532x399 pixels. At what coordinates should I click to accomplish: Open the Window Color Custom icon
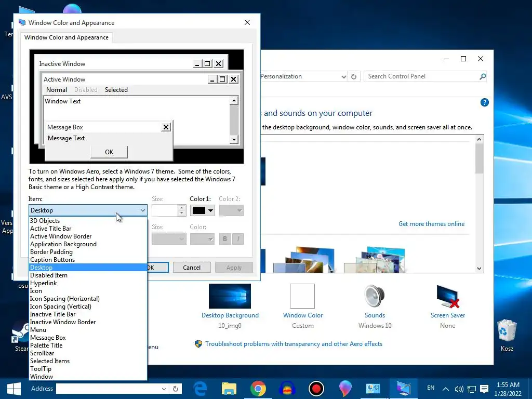pos(302,296)
